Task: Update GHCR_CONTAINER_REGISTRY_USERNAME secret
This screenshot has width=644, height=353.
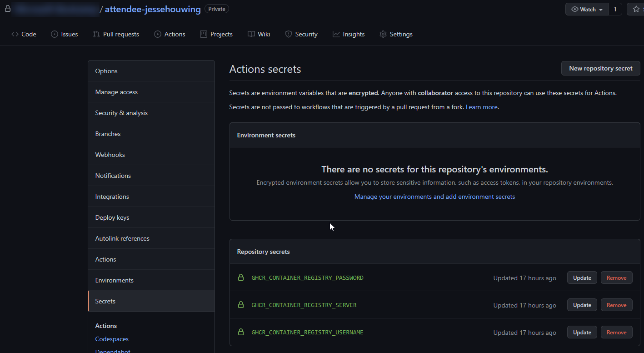Action: 582,332
